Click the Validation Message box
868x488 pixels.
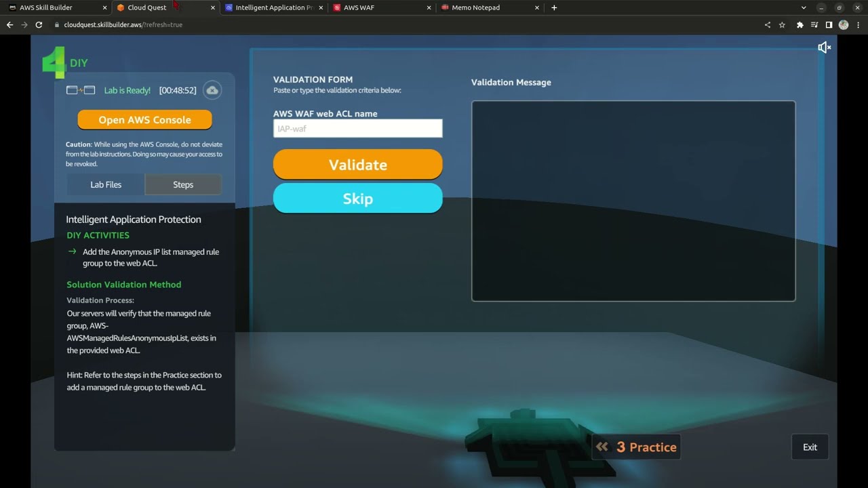(x=633, y=201)
